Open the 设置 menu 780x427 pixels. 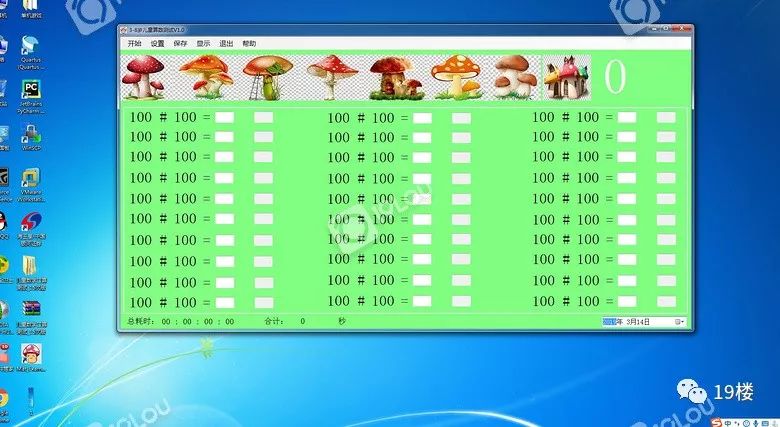point(157,43)
